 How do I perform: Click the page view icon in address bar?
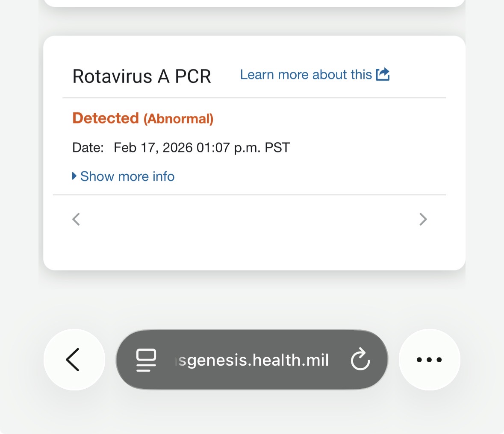point(146,360)
